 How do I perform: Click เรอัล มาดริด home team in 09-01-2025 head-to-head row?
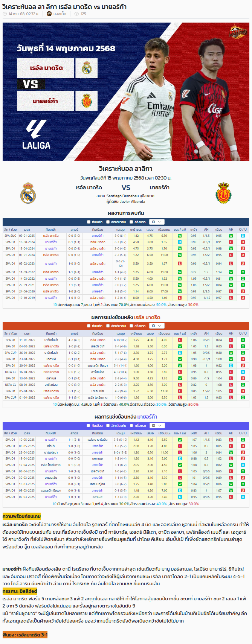(51, 236)
